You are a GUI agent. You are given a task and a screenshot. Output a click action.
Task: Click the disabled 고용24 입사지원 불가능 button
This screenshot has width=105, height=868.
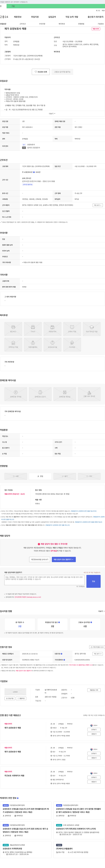point(62,72)
